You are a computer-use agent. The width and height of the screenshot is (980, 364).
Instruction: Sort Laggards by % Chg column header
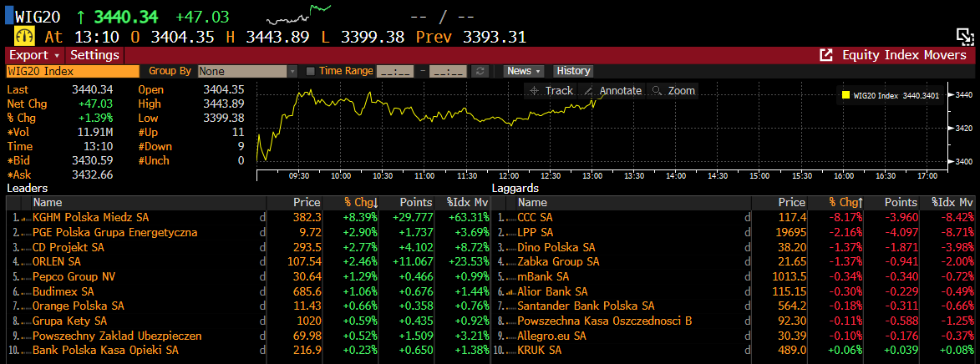836,202
